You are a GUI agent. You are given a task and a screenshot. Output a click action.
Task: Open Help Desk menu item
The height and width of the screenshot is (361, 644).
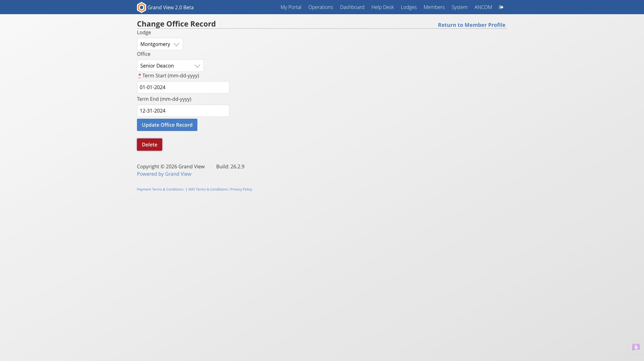(x=382, y=7)
